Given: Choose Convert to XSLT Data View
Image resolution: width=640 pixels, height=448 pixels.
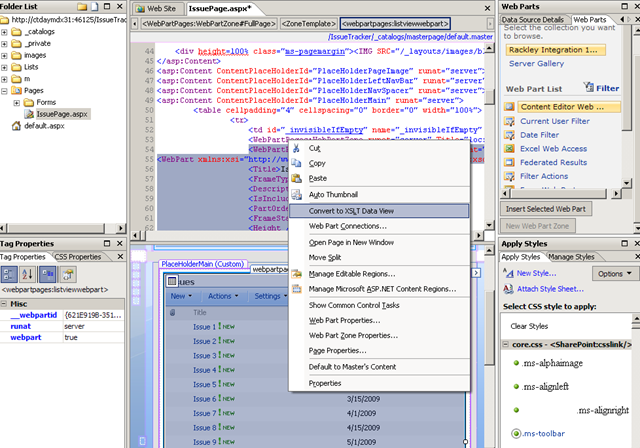Looking at the screenshot, I should point(379,211).
